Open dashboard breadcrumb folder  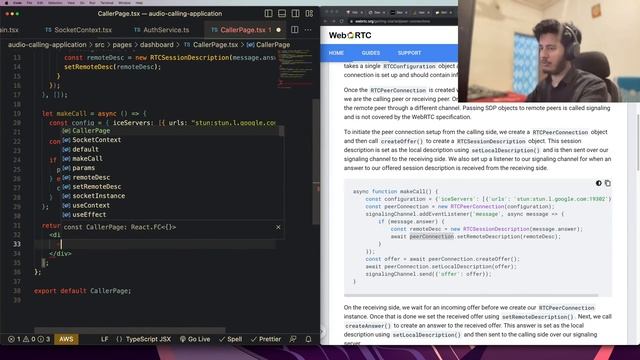point(157,44)
